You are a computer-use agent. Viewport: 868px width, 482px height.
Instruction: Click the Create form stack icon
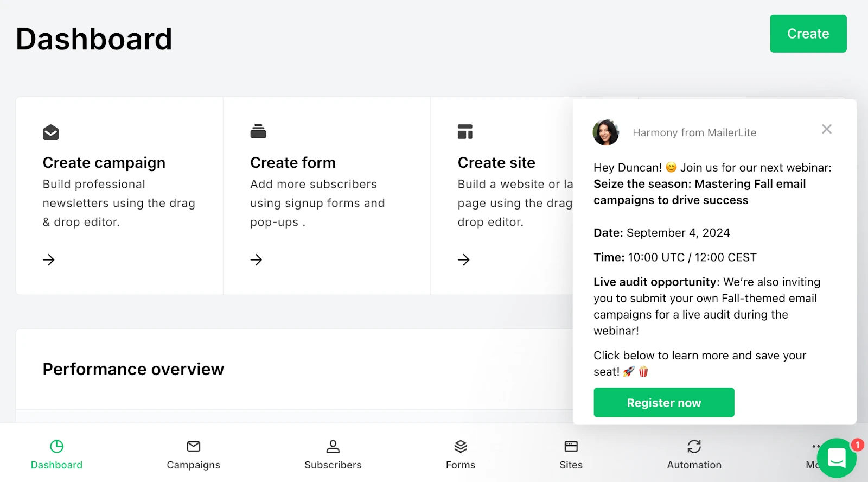tap(258, 131)
